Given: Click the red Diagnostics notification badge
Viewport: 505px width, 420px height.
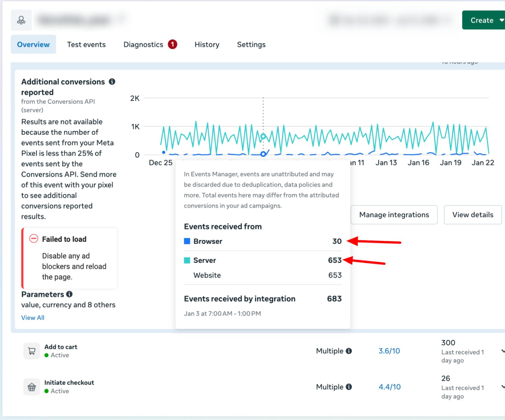Looking at the screenshot, I should coord(172,44).
